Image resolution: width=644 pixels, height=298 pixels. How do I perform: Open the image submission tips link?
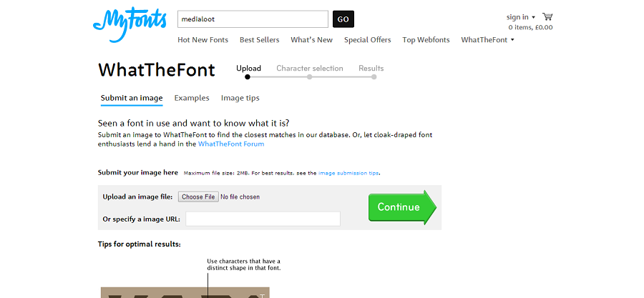[348, 173]
